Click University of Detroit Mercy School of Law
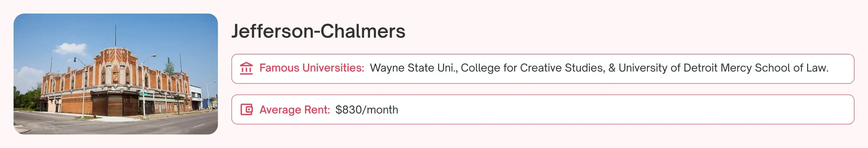This screenshot has width=868, height=148. [x=723, y=68]
